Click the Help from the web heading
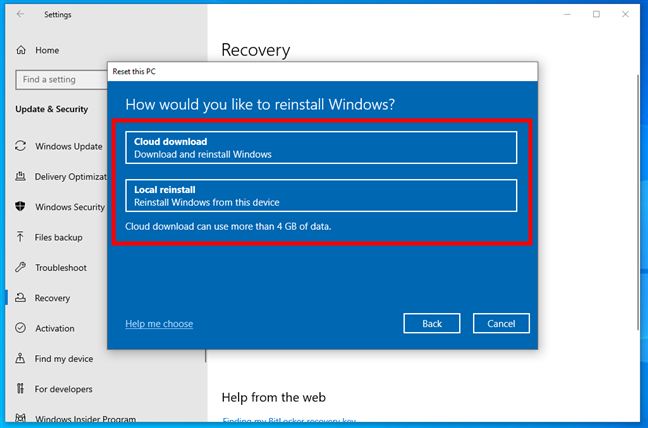This screenshot has height=428, width=648. tap(274, 397)
